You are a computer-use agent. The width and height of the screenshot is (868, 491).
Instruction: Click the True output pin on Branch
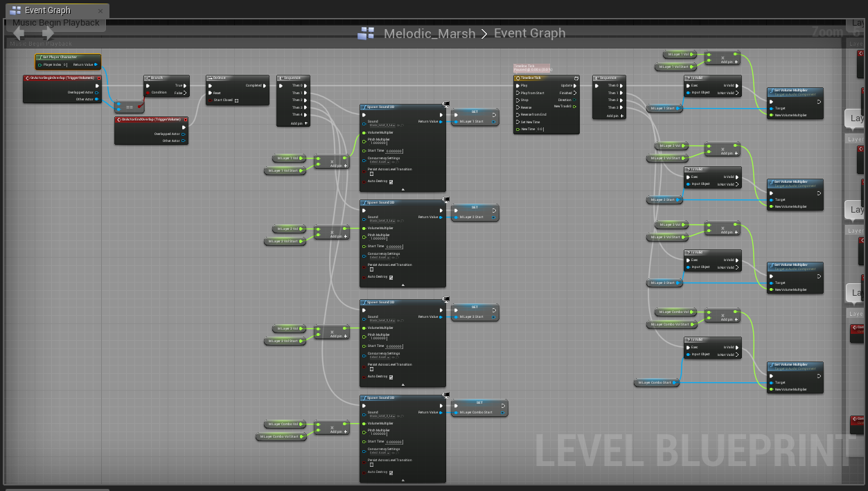click(x=185, y=85)
